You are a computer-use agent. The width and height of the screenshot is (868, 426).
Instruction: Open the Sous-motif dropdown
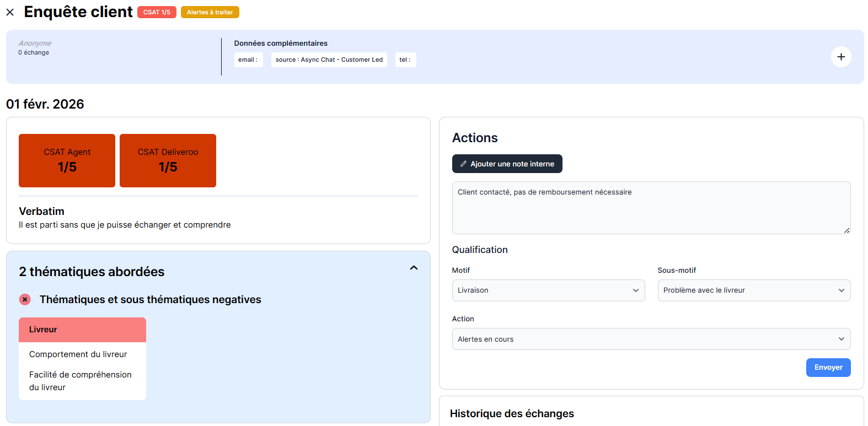click(753, 290)
